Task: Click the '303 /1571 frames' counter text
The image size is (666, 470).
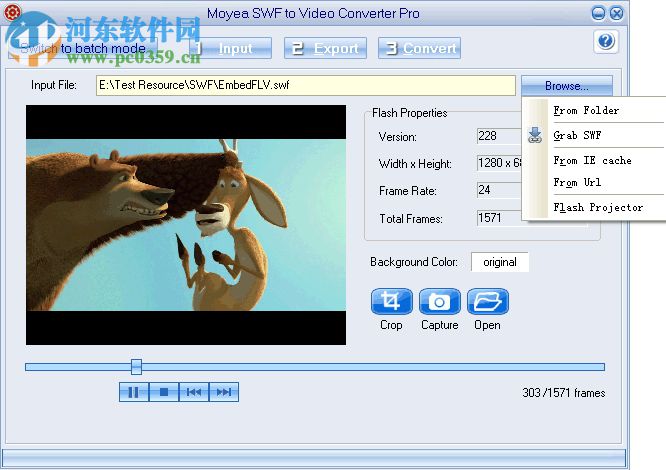Action: [564, 393]
